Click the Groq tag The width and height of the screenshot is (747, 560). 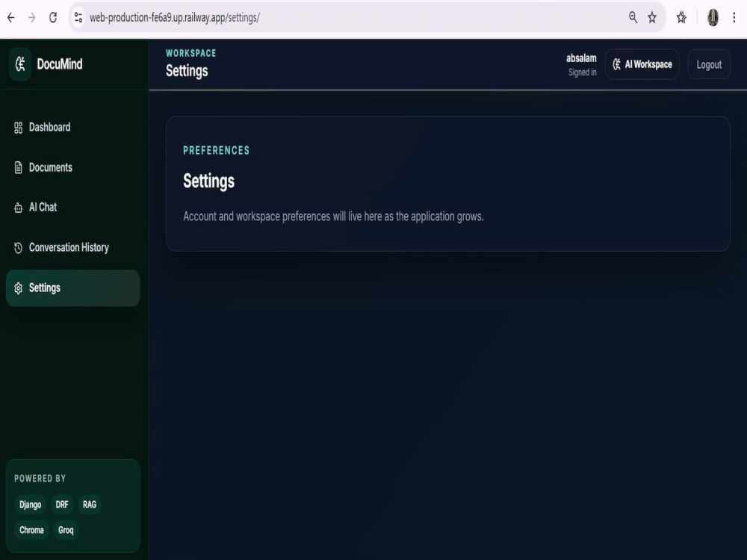point(66,530)
